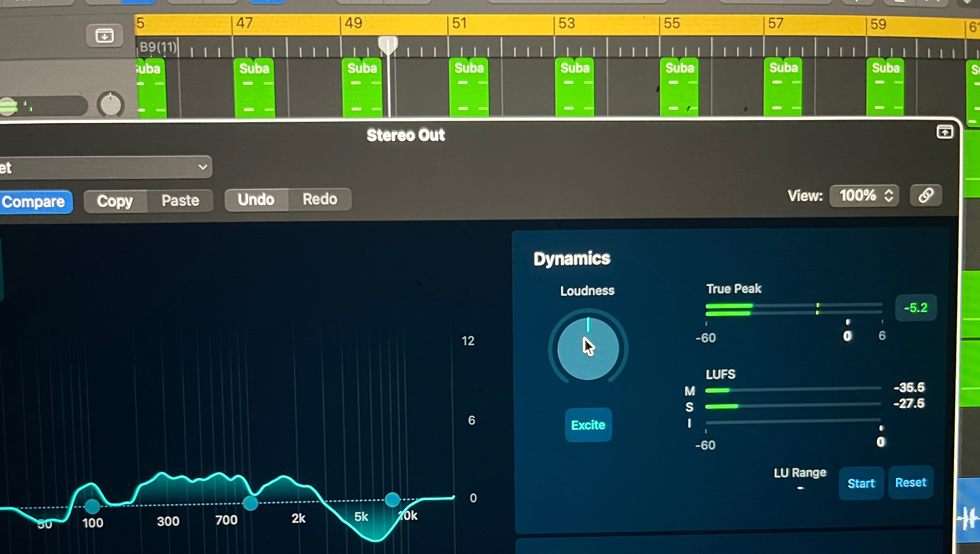Select the Suba region at bar 47
Image resolution: width=980 pixels, height=554 pixels.
click(254, 88)
